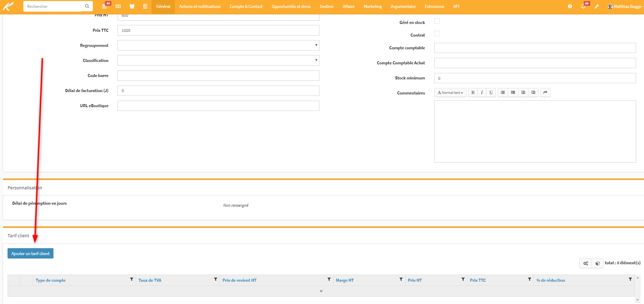Click the Délai de facturation input
644x304 pixels.
[x=218, y=91]
